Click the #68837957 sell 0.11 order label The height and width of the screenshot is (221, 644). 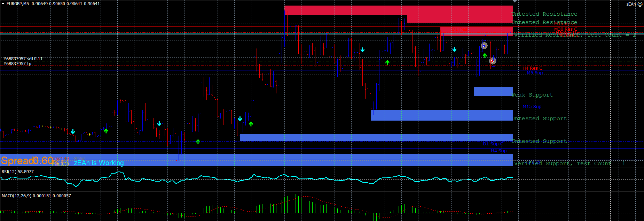[23, 59]
